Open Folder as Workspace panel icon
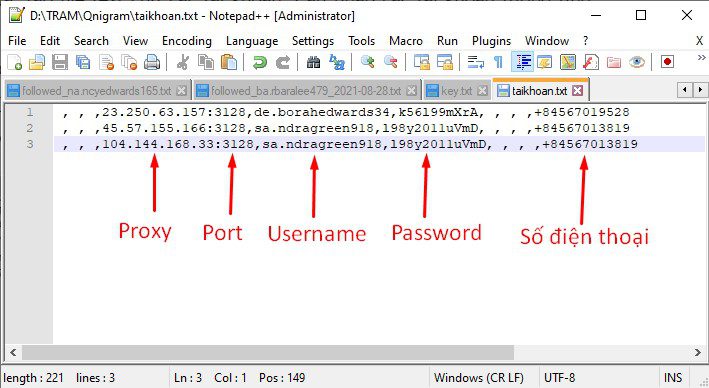The image size is (709, 388). 614,62
